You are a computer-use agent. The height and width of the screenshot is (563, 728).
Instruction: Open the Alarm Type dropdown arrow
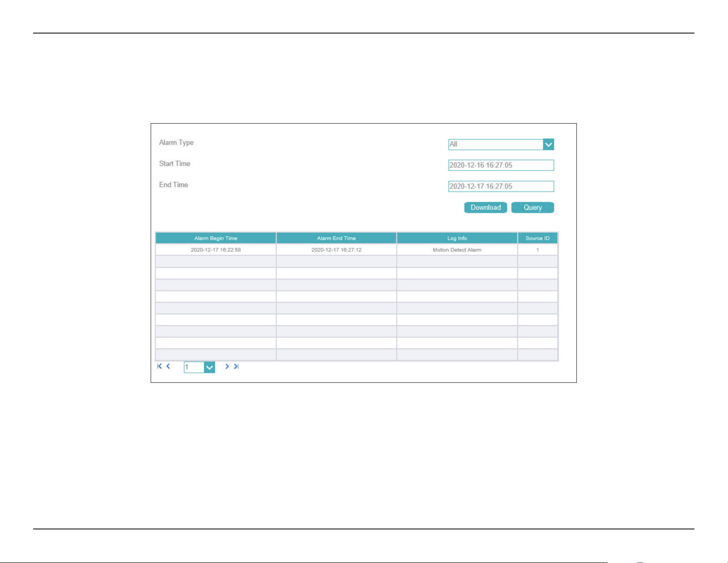point(548,144)
